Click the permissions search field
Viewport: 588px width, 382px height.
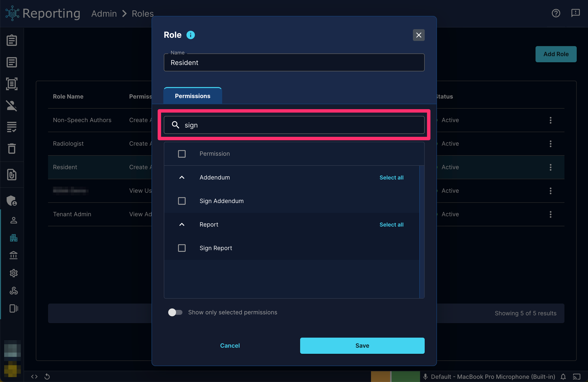tap(294, 125)
